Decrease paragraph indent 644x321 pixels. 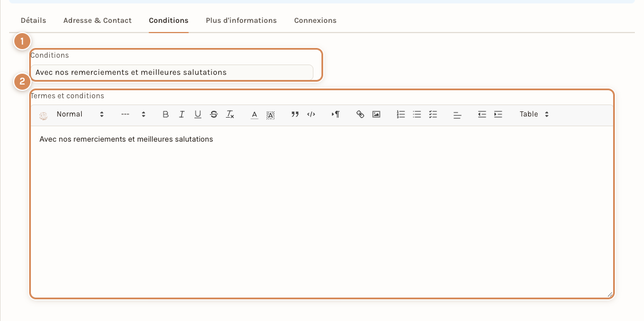tap(482, 114)
